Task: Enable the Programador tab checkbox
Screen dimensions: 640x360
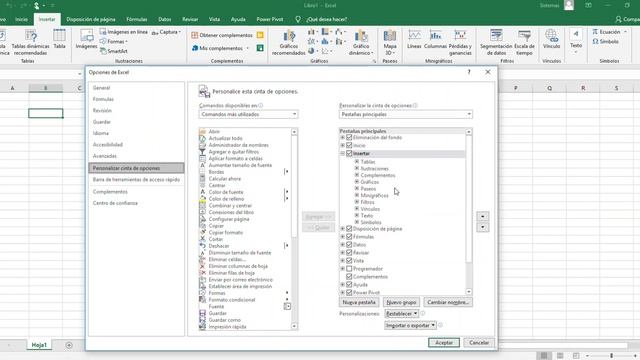Action: (x=349, y=269)
